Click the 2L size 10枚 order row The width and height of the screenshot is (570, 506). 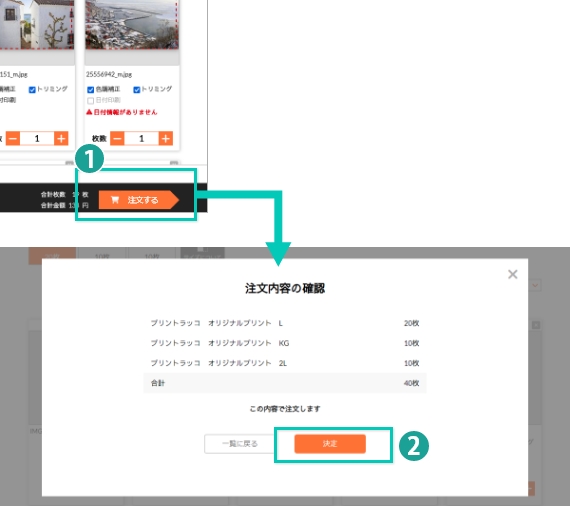(285, 363)
